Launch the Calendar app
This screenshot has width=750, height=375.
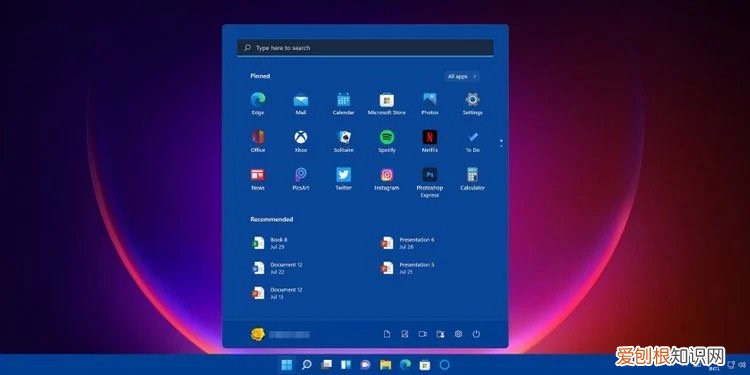[x=343, y=103]
